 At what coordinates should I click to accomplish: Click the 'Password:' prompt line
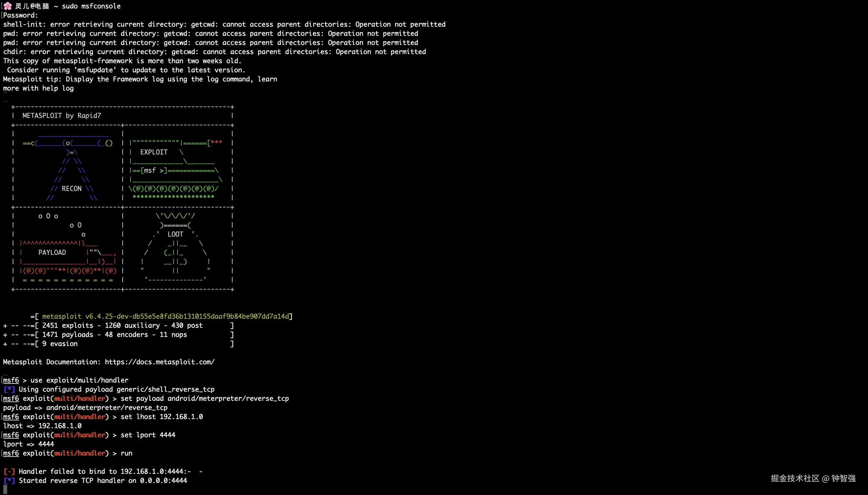point(21,15)
